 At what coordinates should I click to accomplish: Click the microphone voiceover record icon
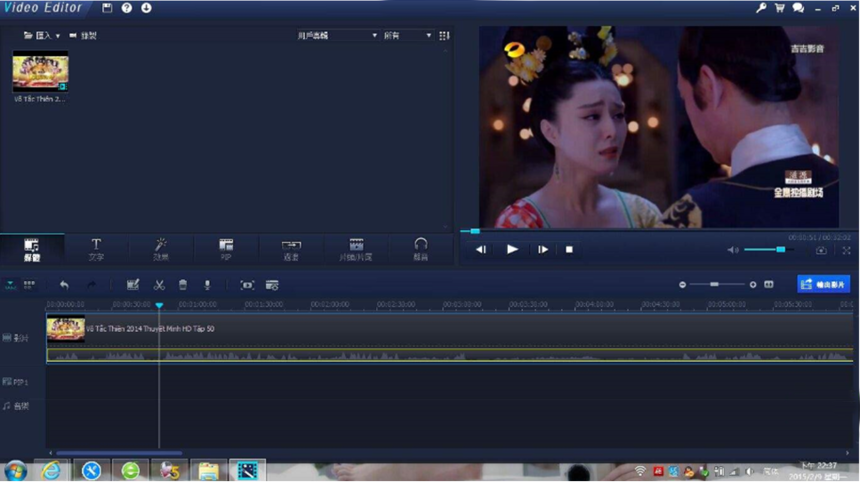click(x=207, y=285)
